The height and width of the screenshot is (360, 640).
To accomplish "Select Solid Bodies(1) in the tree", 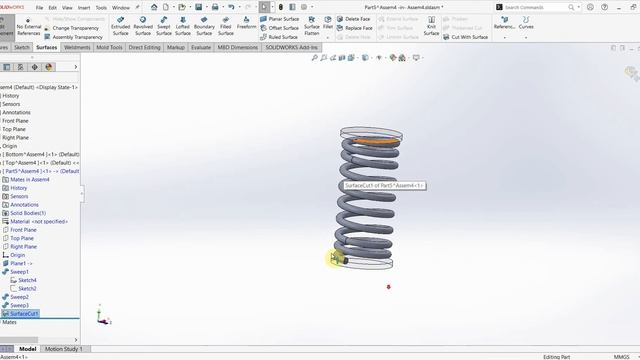I will [24, 213].
